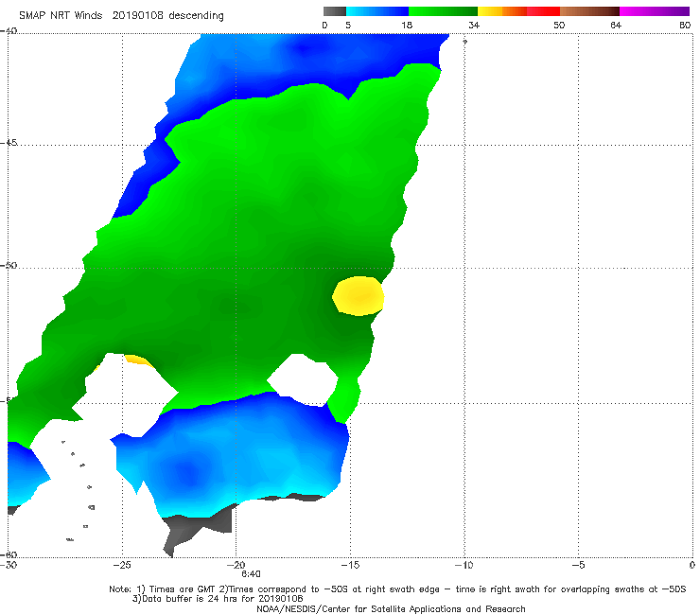Click the note line starting 'Note: 1) Times are GMT'
The width and height of the screenshot is (700, 615).
coord(397,589)
